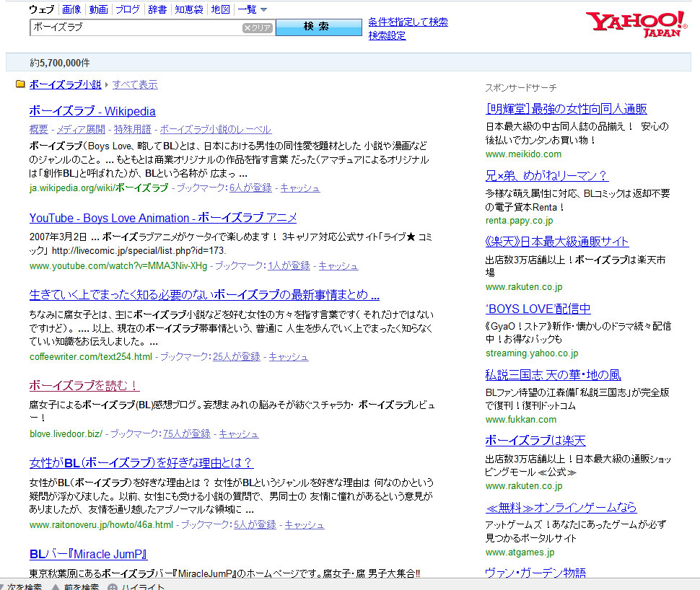Open the 地図 search tab
Screen dimensions: 700x590
pos(221,9)
